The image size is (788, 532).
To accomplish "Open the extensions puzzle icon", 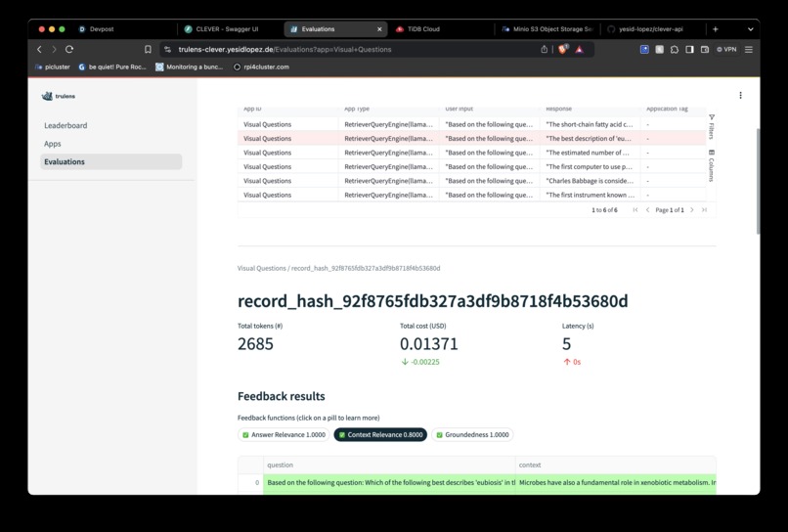I will 675,49.
